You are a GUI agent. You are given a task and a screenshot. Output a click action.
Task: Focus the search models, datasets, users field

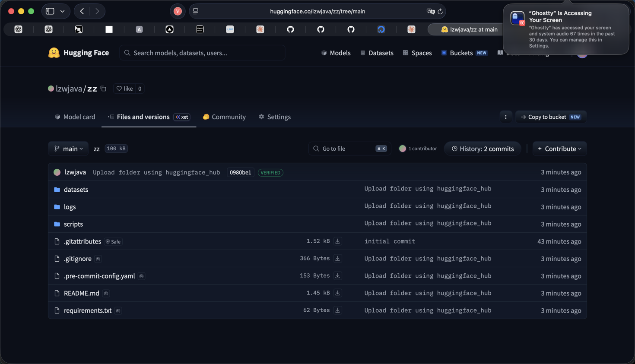point(202,53)
